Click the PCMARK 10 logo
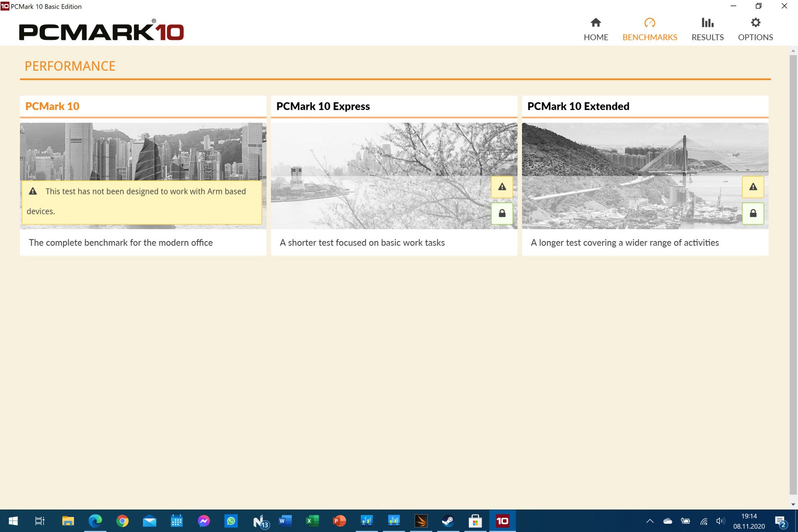The height and width of the screenshot is (532, 798). coord(101,30)
